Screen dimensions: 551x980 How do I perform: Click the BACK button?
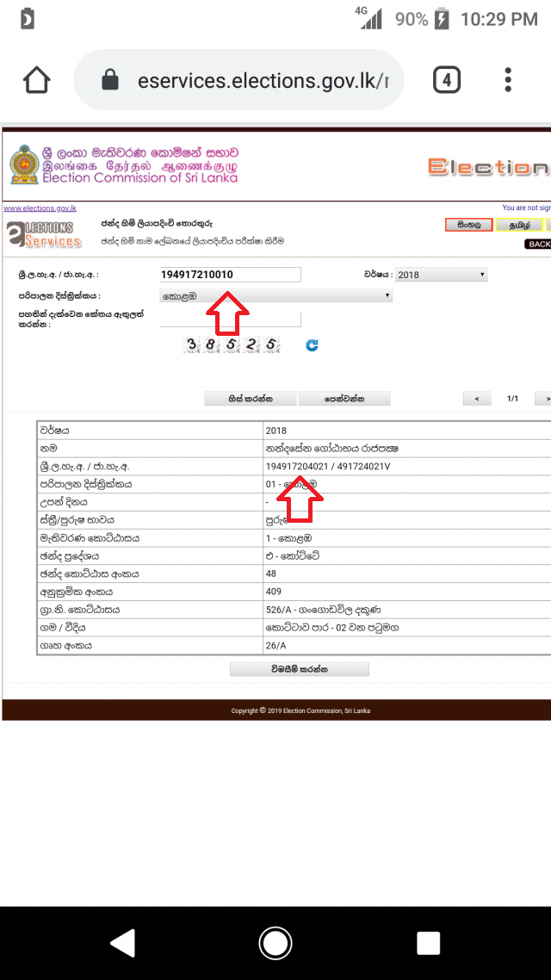[538, 245]
